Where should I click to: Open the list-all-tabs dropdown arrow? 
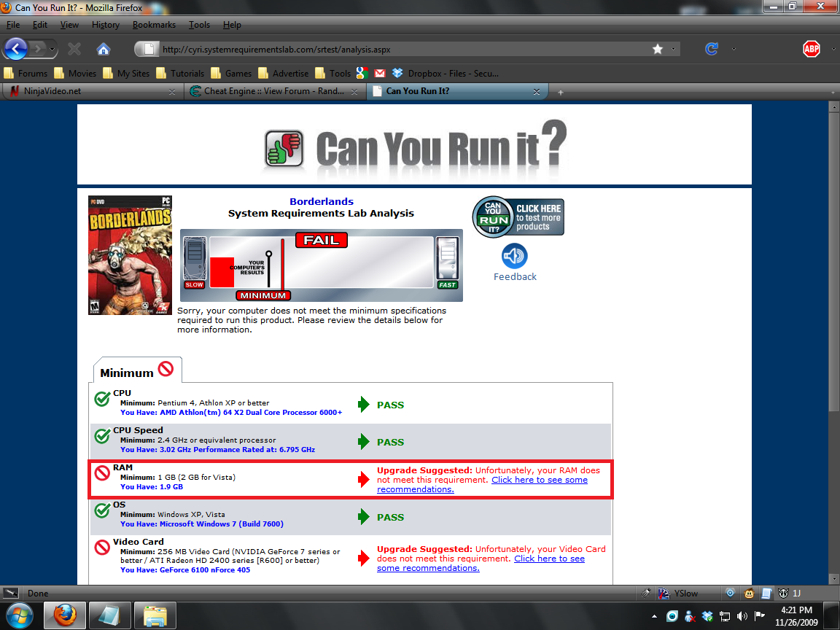tap(833, 92)
